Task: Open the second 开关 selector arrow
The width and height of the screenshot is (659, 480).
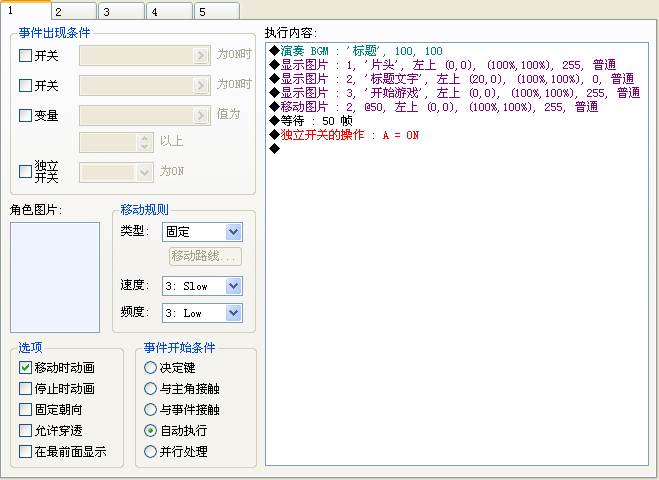Action: 200,85
